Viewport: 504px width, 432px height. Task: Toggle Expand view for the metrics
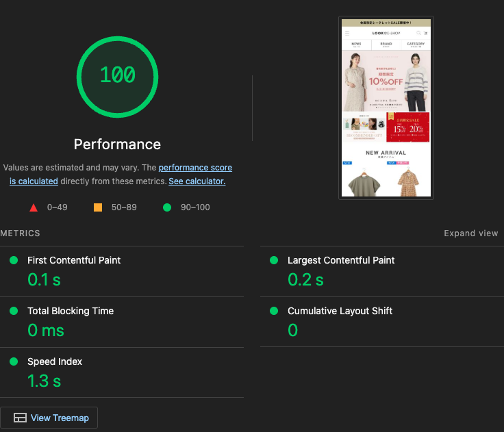pos(470,233)
